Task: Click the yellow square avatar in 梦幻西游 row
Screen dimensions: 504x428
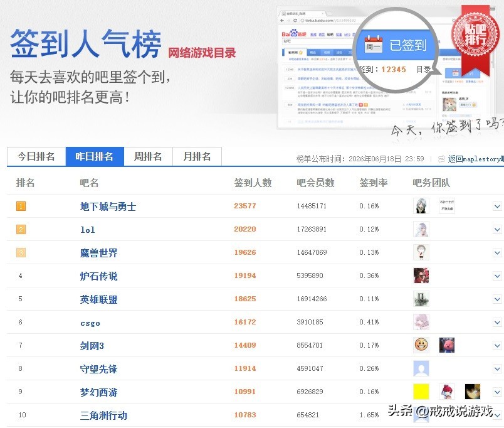Action: pos(421,392)
